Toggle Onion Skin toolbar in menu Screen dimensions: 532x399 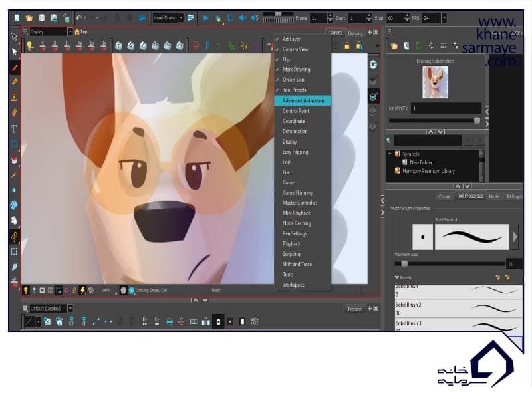click(303, 80)
